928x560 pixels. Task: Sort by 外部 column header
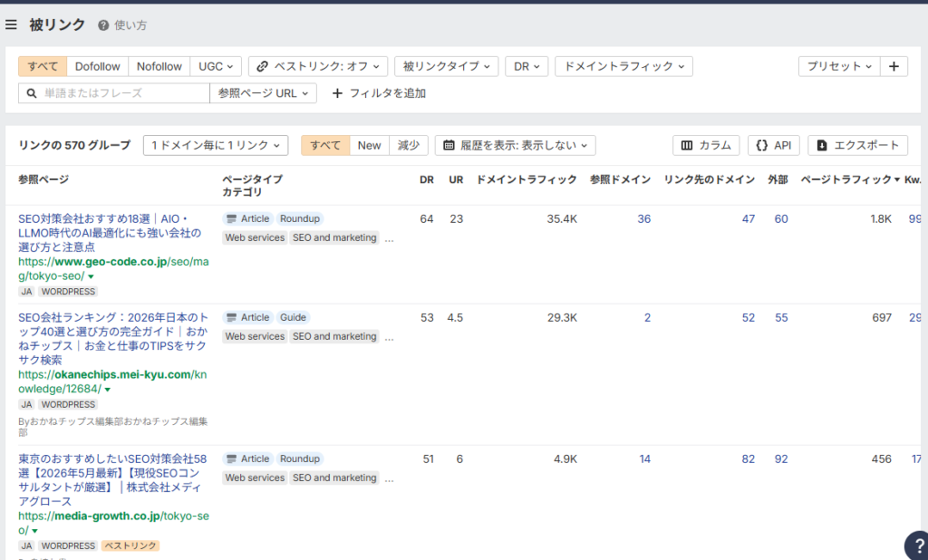point(778,179)
